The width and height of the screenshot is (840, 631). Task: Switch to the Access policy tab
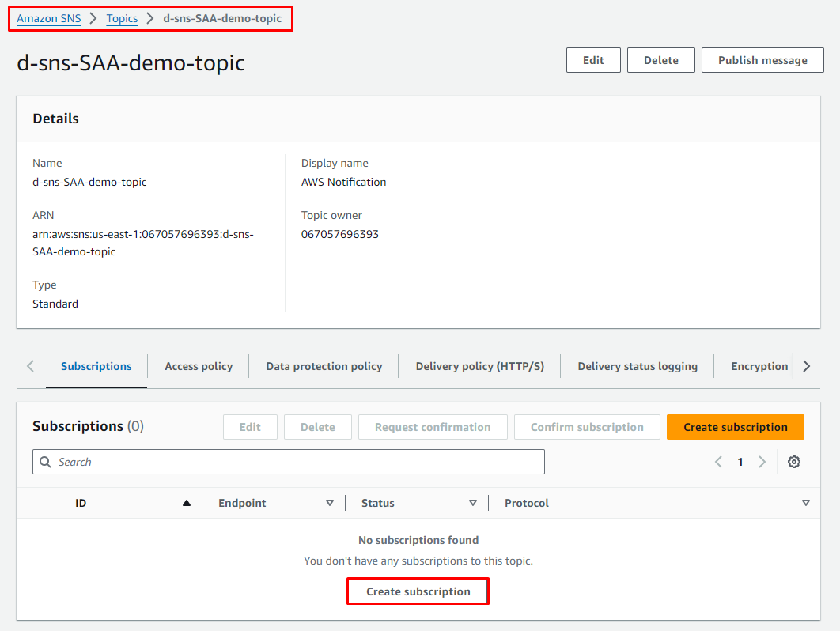199,366
